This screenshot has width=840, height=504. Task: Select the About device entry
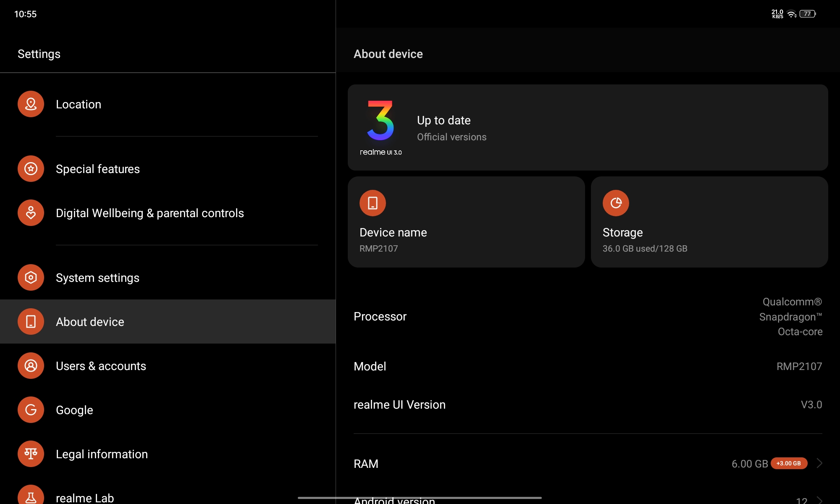[168, 322]
